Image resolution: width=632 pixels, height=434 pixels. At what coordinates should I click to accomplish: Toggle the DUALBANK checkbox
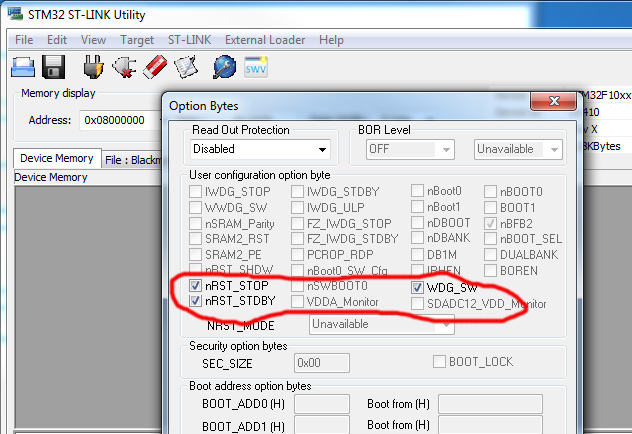[490, 255]
